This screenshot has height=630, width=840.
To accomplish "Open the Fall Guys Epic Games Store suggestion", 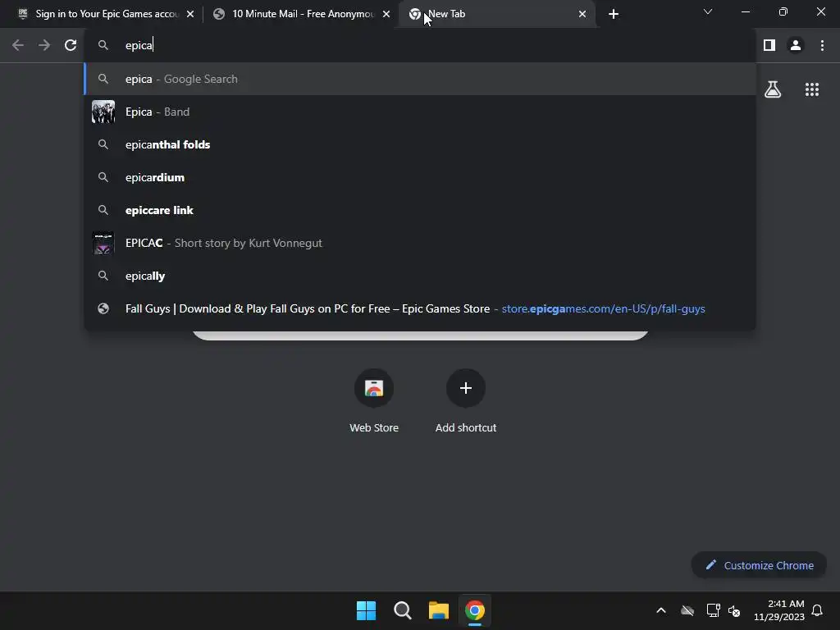I will 420,308.
